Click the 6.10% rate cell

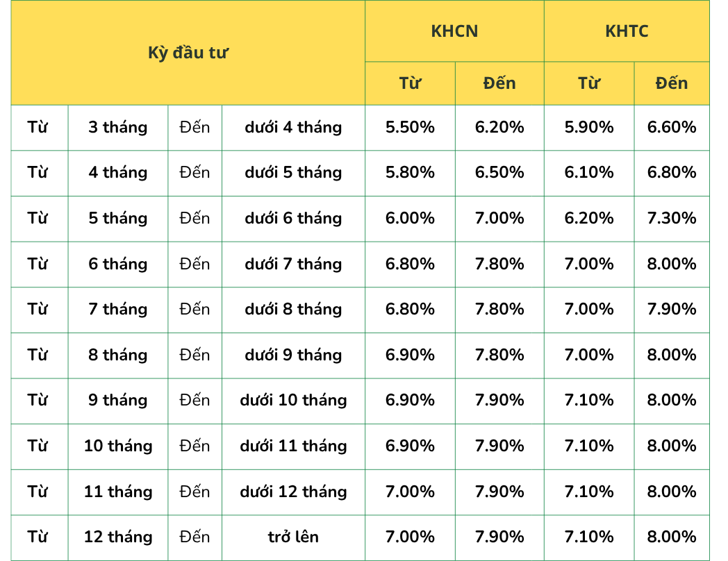(589, 172)
